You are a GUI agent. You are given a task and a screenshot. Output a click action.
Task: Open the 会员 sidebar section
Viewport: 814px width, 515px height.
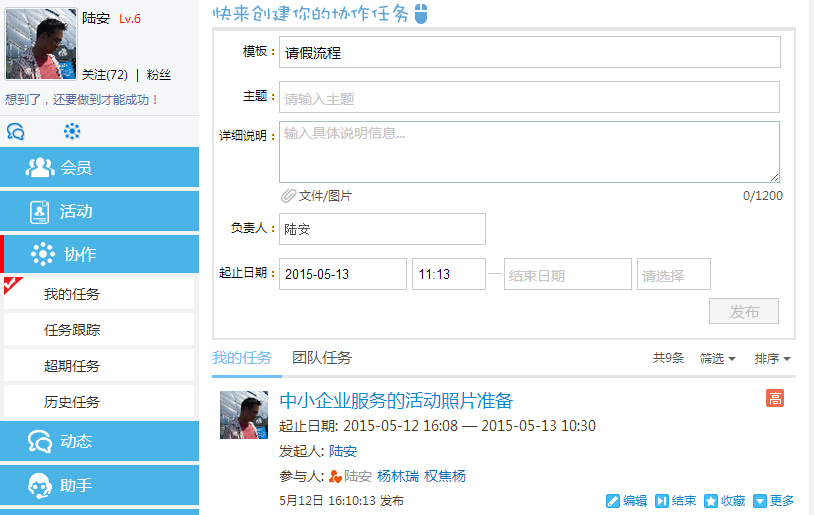(x=99, y=168)
